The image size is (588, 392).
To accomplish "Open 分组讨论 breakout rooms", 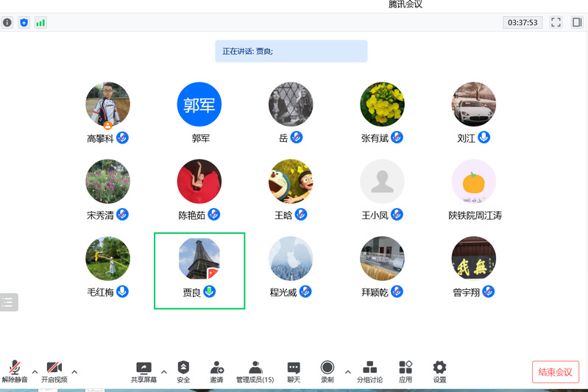I will tap(370, 371).
